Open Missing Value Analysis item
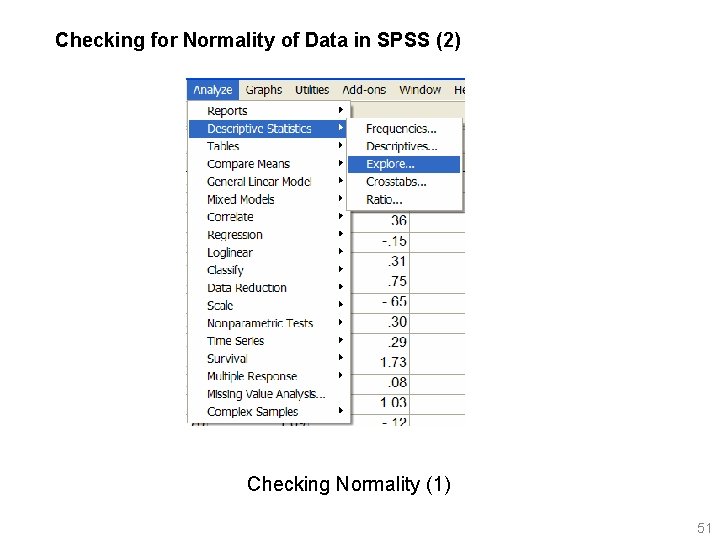The height and width of the screenshot is (540, 720). (266, 394)
